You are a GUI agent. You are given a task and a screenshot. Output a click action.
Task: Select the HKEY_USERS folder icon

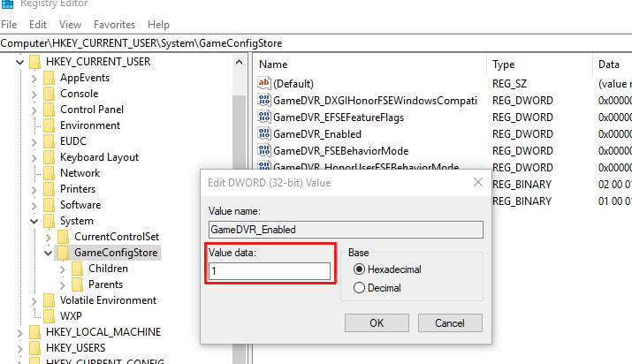(34, 348)
